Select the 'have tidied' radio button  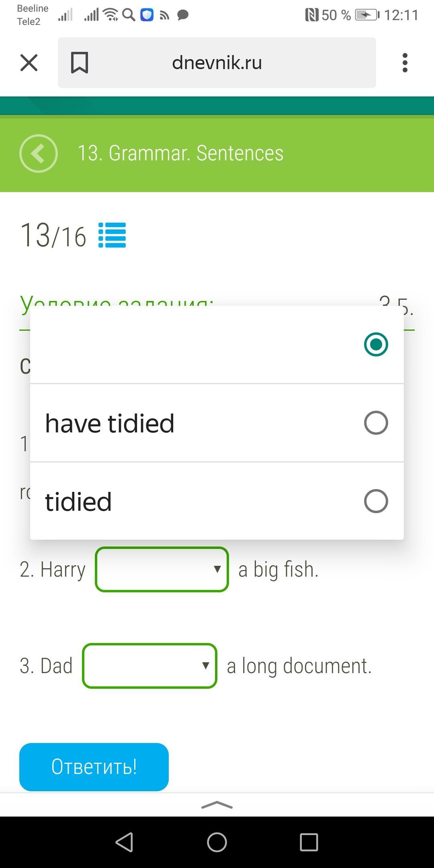coord(376,423)
